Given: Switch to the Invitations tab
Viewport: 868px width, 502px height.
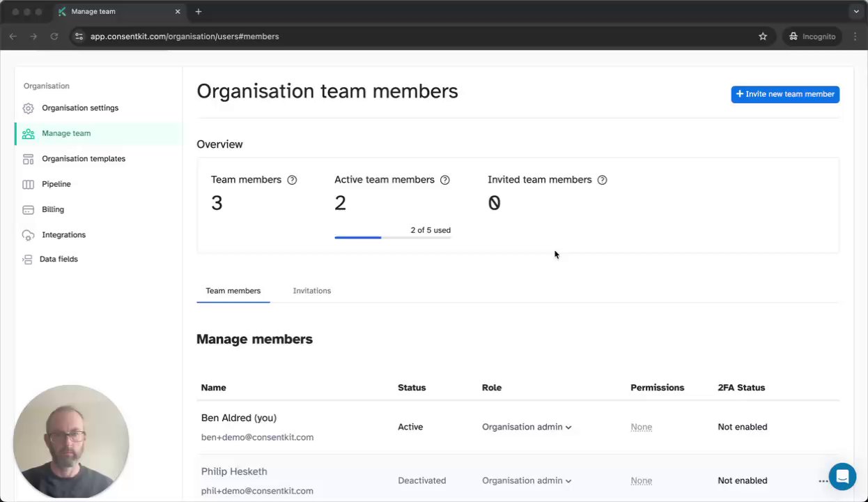Looking at the screenshot, I should [x=312, y=291].
